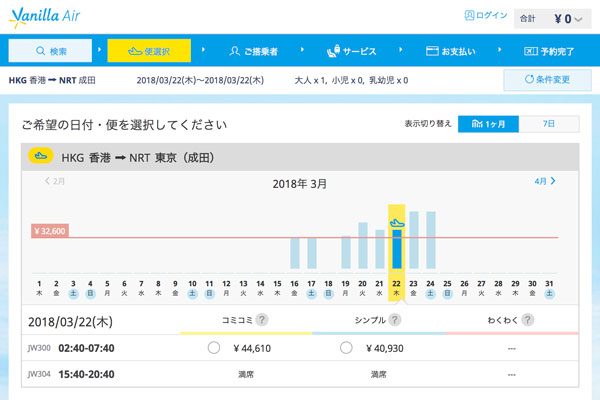Viewport: 600px width, 400px height.
Task: Click highlighted date 22 木 in the calendar
Action: pos(396,288)
